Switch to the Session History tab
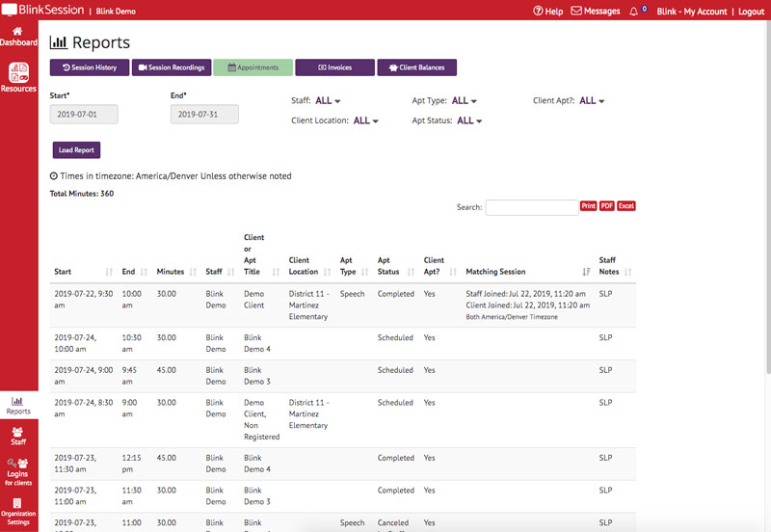This screenshot has width=771, height=532. pos(90,67)
